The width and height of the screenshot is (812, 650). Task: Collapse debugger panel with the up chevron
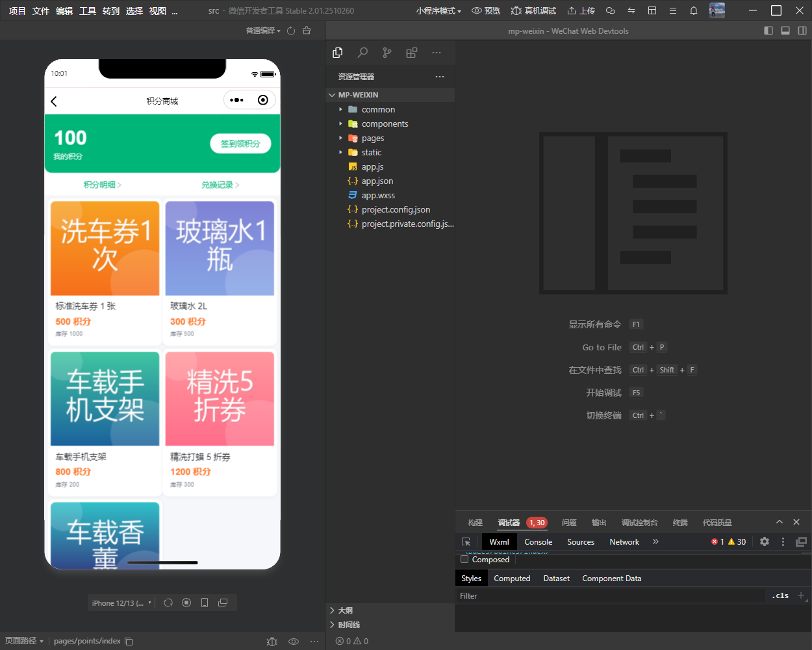pos(780,522)
